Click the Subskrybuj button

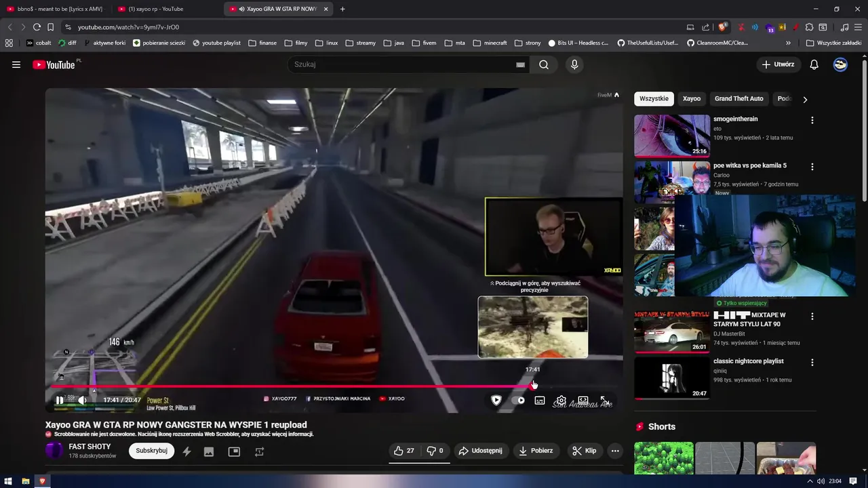[152, 451]
